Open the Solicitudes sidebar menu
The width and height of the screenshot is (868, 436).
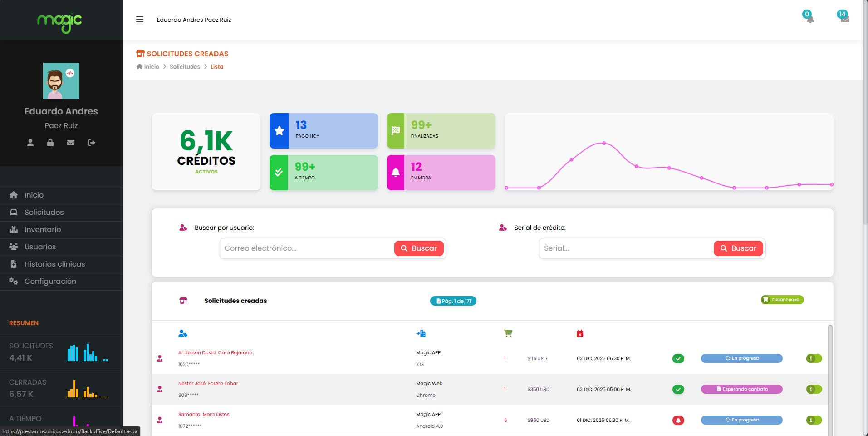click(44, 212)
